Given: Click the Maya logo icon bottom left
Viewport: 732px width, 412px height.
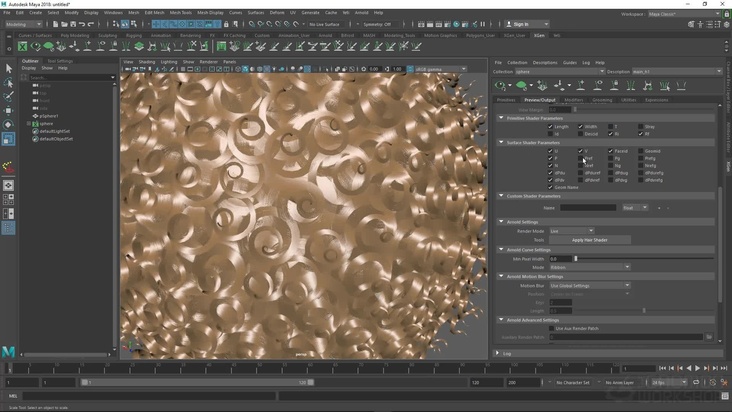Looking at the screenshot, I should click(9, 352).
